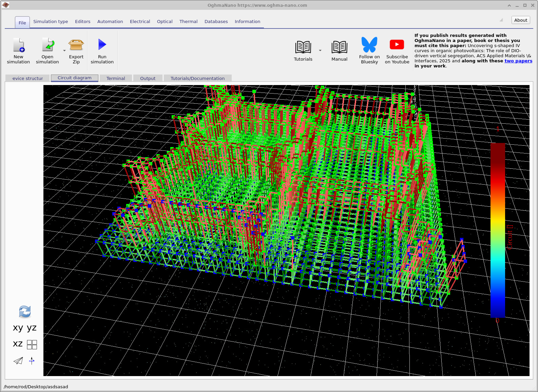Click the Subscribe on Youtube icon
The width and height of the screenshot is (538, 392).
tap(397, 45)
